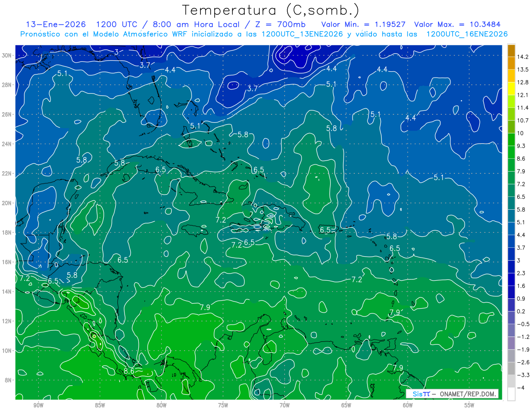This screenshot has width=532, height=411.
Task: Click 'Valor Max. = 10.3484' in header
Action: point(457,24)
